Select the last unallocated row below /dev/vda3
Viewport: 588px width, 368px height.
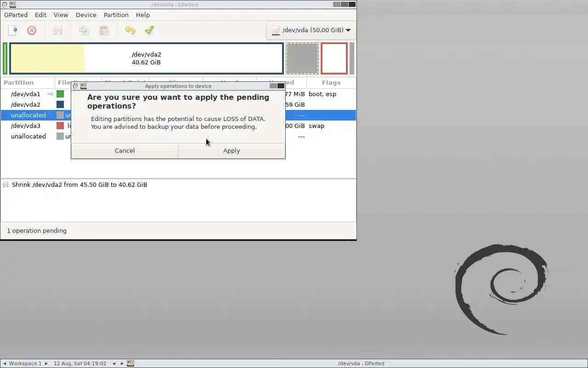click(x=178, y=136)
